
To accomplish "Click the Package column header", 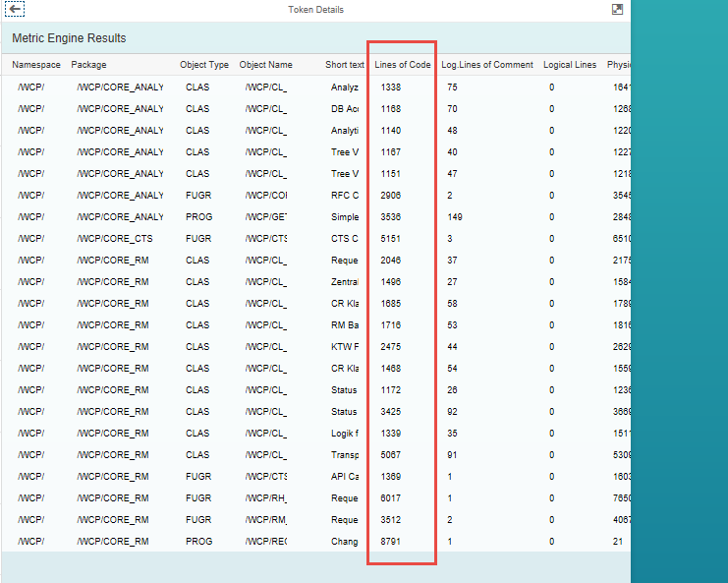I will coord(88,65).
